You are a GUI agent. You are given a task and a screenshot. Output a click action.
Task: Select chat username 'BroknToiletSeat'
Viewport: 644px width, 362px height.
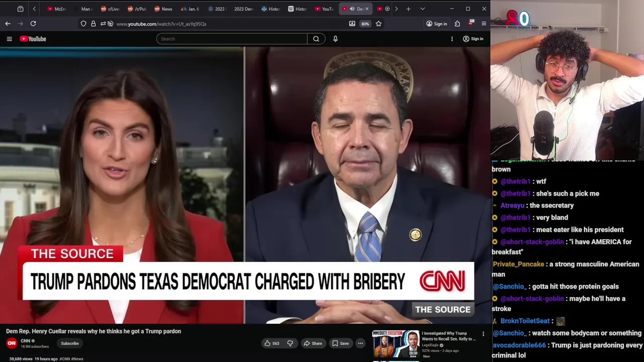click(x=525, y=321)
